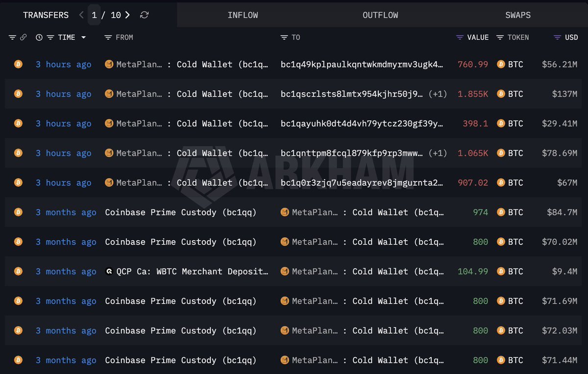Open the VALUE column filter icon

[x=460, y=37]
